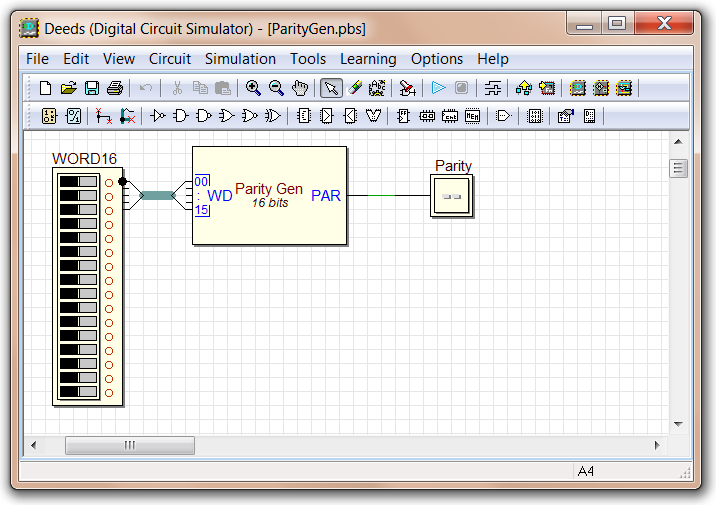Image resolution: width=716 pixels, height=505 pixels.
Task: Insert a counter Cnt component
Action: click(450, 116)
